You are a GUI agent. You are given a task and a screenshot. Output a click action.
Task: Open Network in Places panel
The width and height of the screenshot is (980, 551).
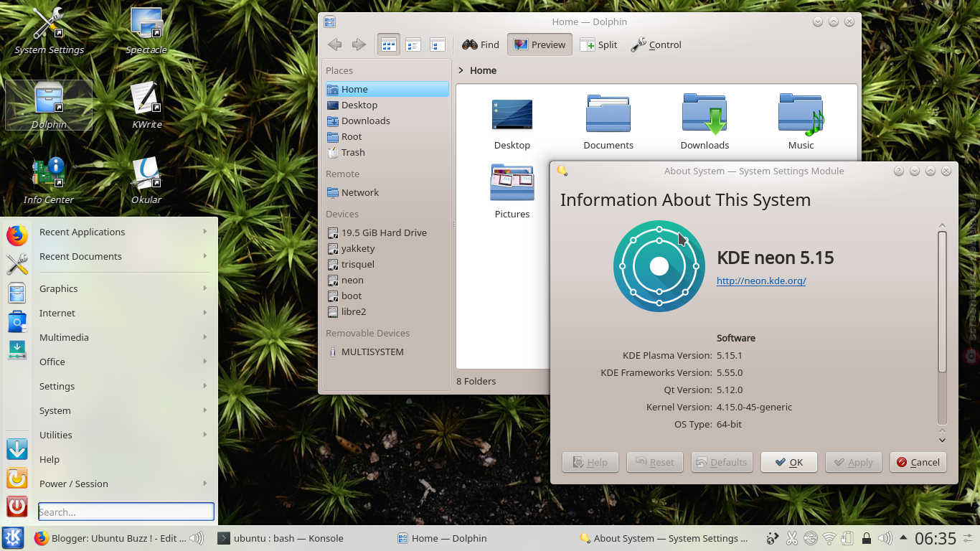click(x=387, y=192)
